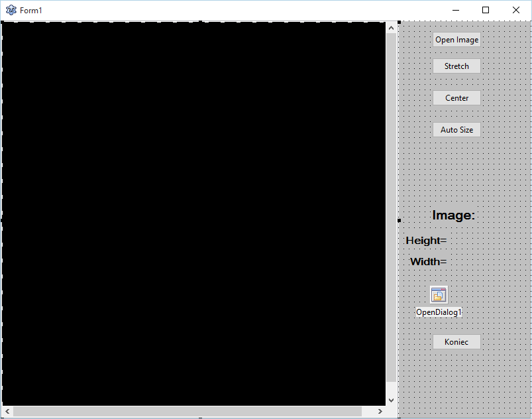
Task: Choose the Auto Size button
Action: [456, 130]
